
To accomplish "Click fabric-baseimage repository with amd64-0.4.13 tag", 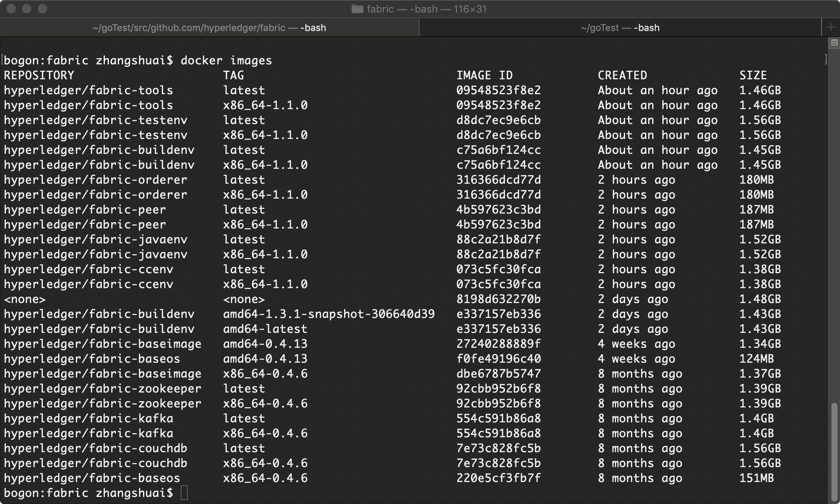I will [103, 344].
